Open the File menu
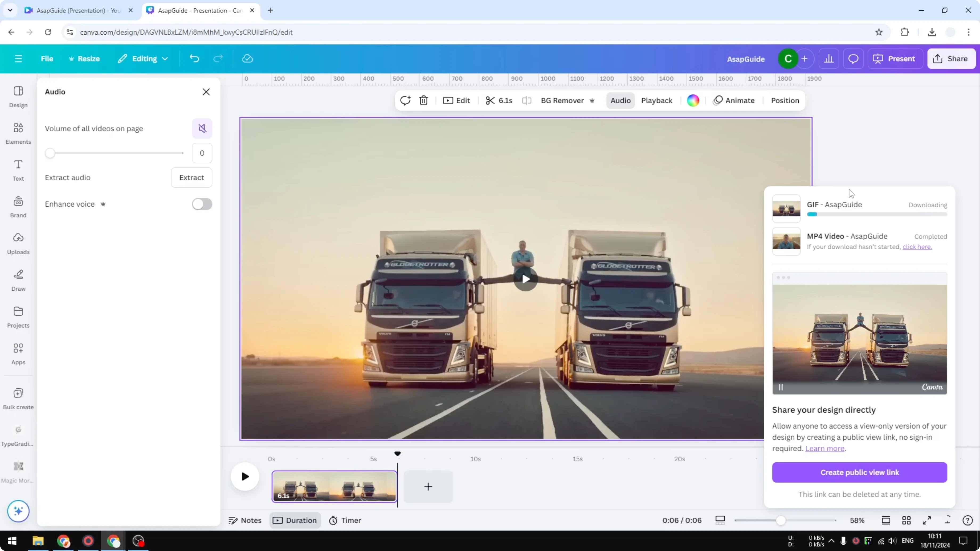Viewport: 980px width, 551px height. coord(47,59)
